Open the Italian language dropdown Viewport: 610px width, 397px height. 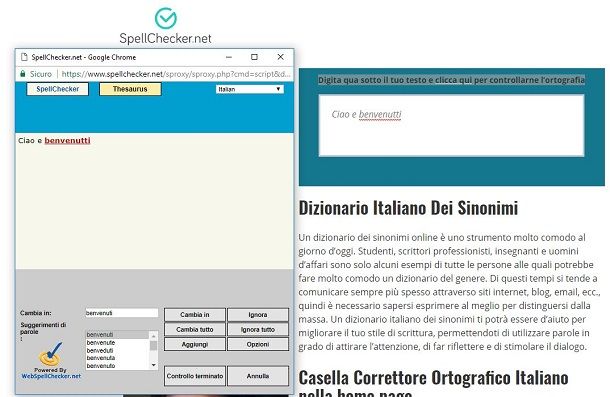(250, 89)
